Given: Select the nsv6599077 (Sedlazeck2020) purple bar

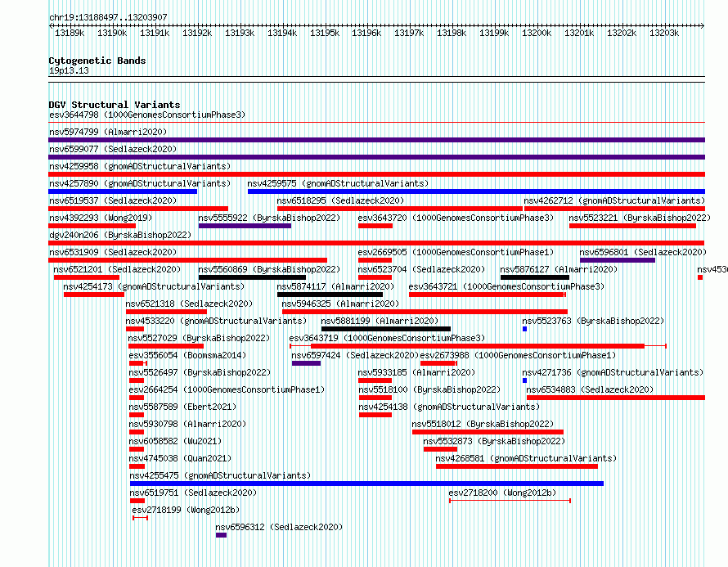Looking at the screenshot, I should pyautogui.click(x=376, y=157).
